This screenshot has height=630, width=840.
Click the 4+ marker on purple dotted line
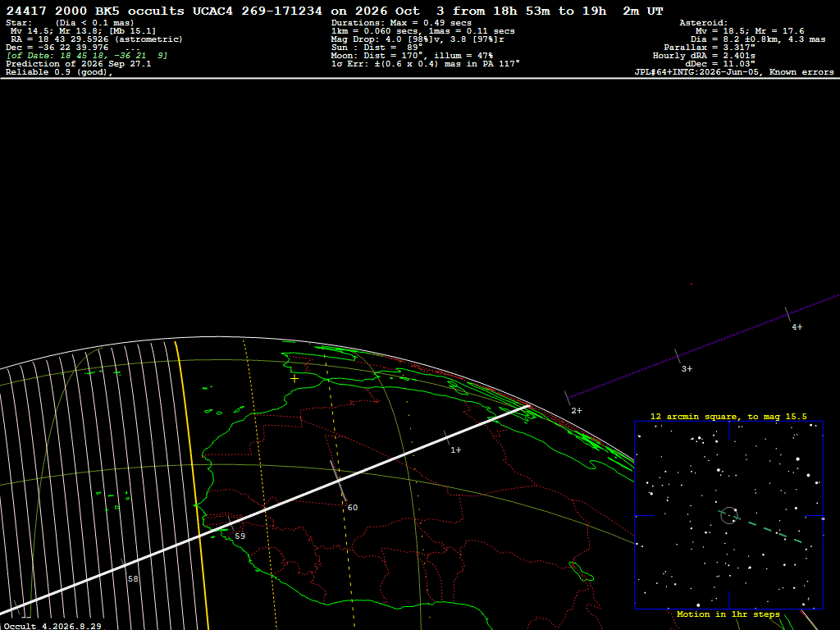[797, 327]
